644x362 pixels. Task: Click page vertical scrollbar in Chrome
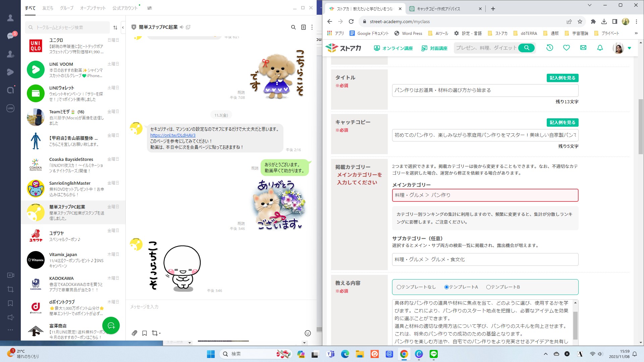(x=641, y=127)
